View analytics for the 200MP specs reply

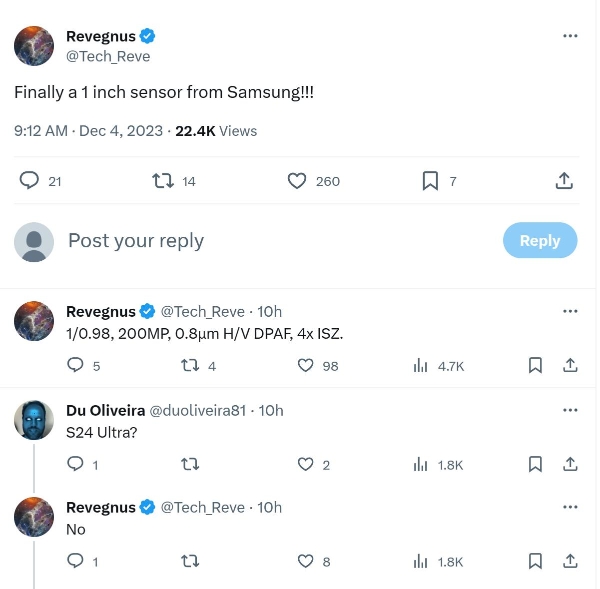pyautogui.click(x=421, y=366)
